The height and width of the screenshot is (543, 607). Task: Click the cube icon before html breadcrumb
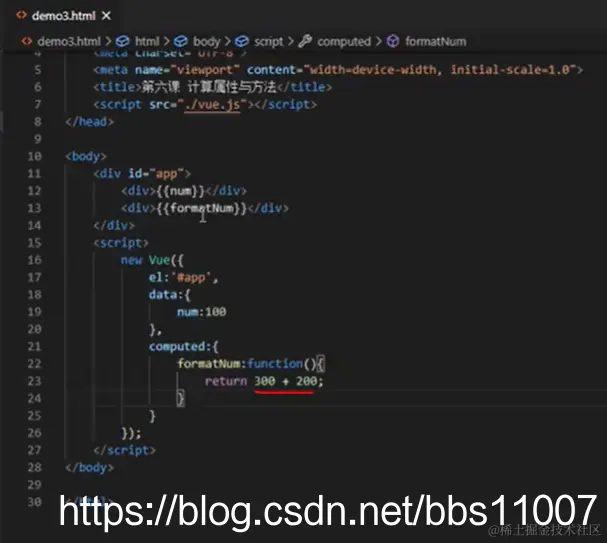point(122,41)
